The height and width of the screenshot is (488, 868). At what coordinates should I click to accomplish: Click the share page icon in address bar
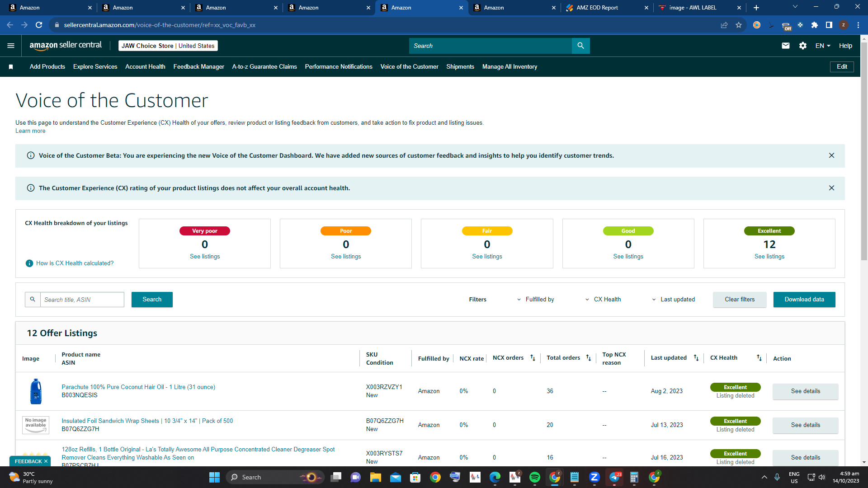724,25
